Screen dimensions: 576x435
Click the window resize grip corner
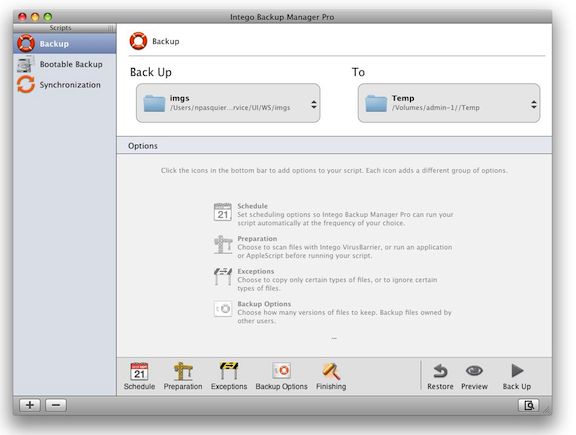547,410
